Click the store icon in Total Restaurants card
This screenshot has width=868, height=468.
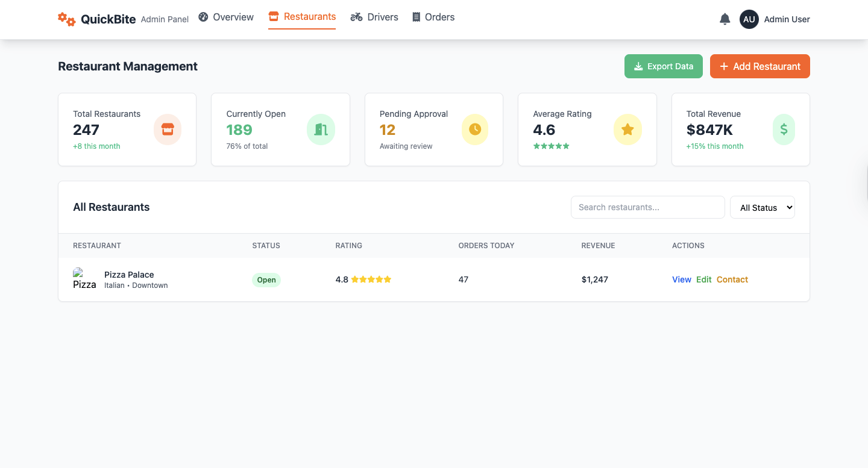pos(168,129)
